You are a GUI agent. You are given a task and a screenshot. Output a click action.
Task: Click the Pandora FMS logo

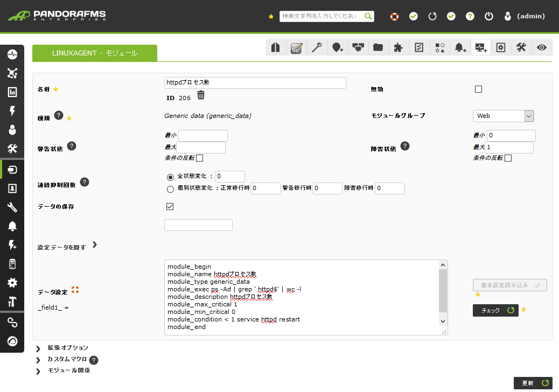(57, 16)
